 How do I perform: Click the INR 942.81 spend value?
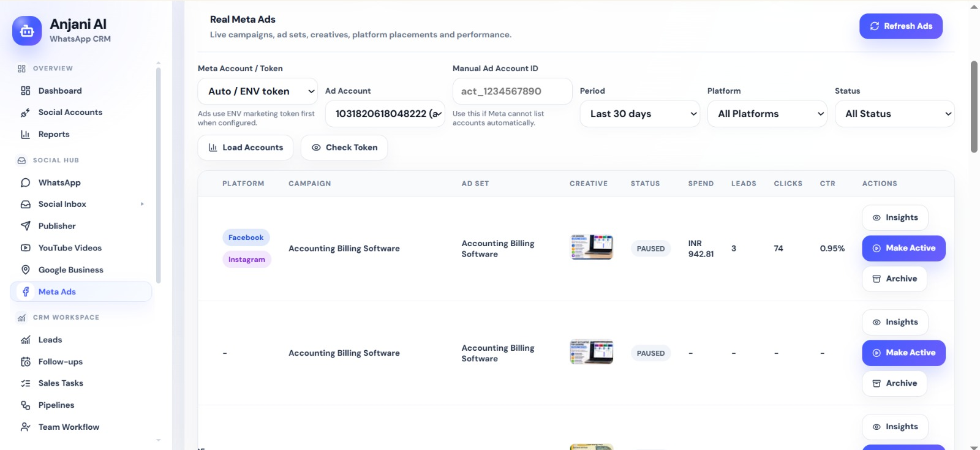pos(701,249)
